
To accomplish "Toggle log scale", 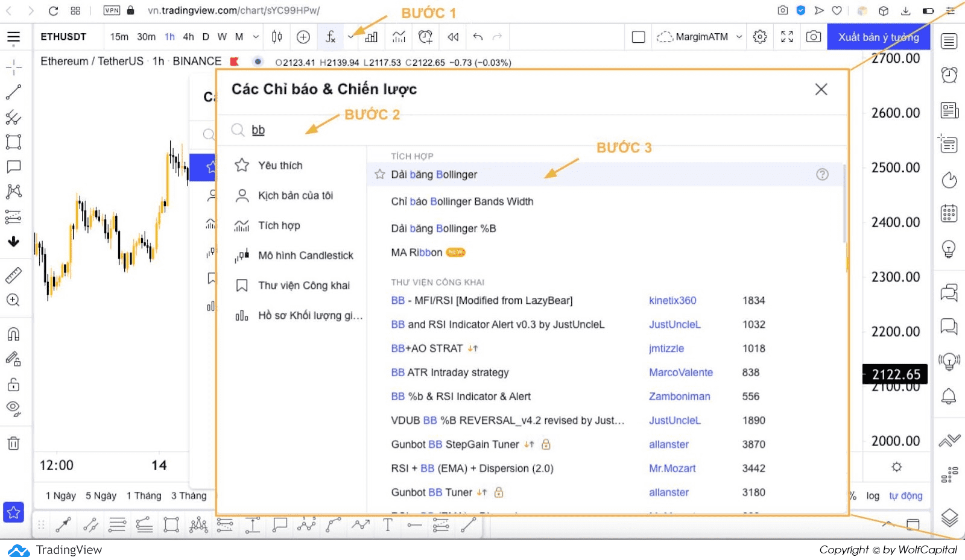I will pyautogui.click(x=873, y=496).
